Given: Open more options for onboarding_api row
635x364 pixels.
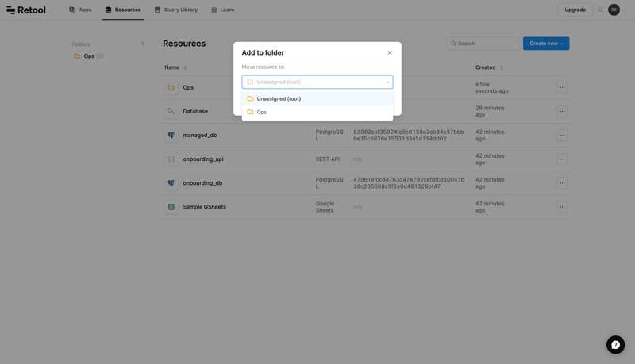Looking at the screenshot, I should pyautogui.click(x=562, y=159).
